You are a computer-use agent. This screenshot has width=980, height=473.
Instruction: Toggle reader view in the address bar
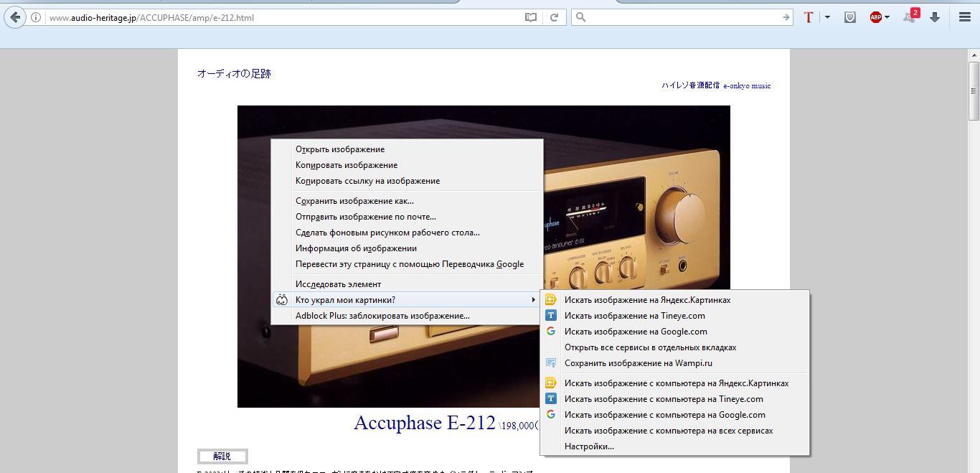coord(531,17)
